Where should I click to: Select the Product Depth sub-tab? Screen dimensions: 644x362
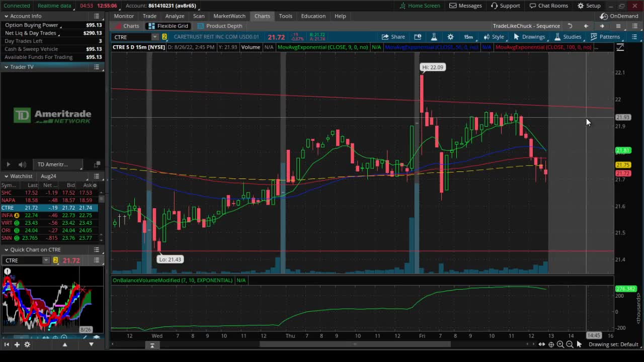pos(219,26)
